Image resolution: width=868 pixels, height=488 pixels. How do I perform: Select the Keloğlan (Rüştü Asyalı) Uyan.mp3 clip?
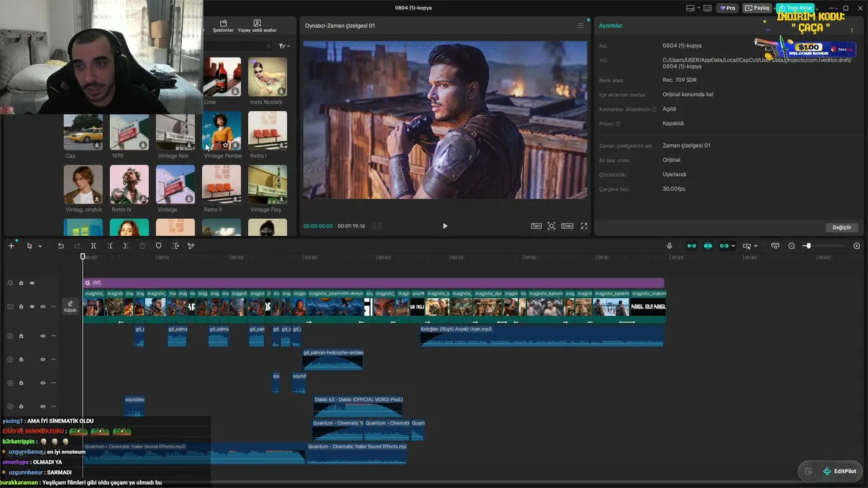542,336
